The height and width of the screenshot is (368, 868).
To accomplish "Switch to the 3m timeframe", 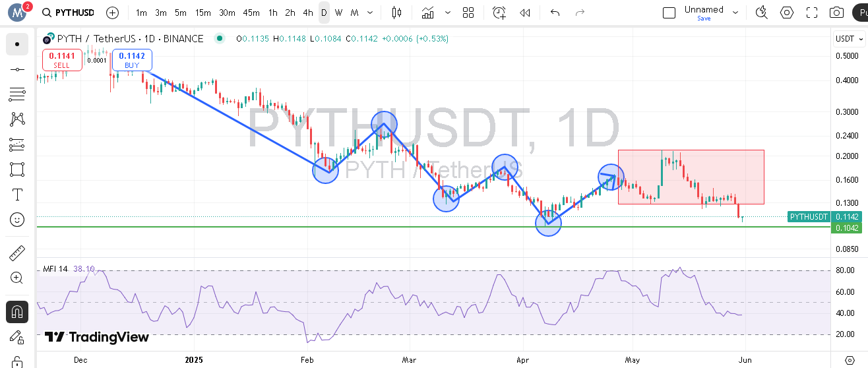I will point(161,13).
